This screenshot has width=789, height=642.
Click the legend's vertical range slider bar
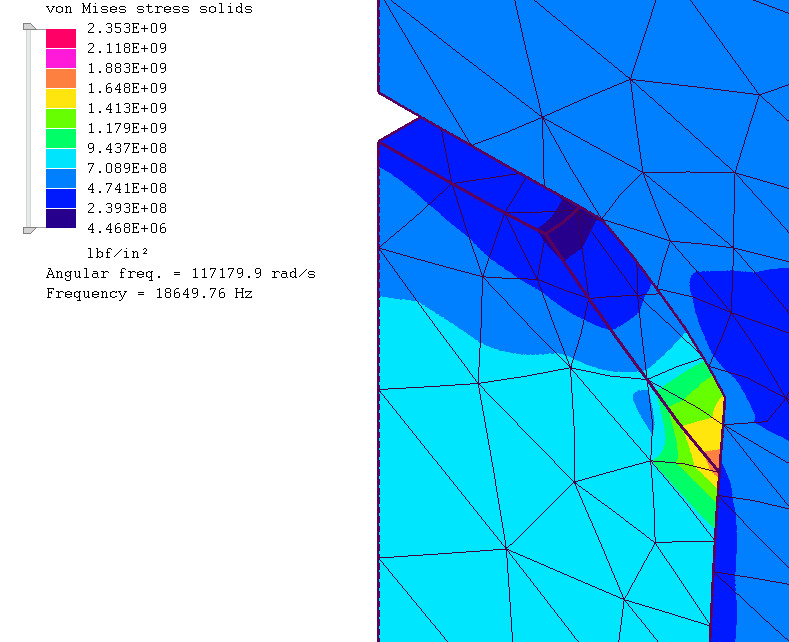(x=29, y=128)
